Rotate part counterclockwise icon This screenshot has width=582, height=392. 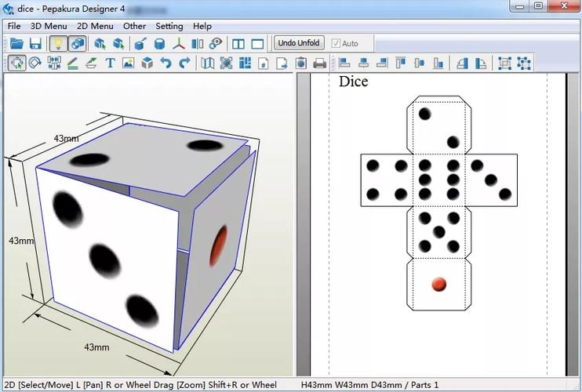coord(462,63)
